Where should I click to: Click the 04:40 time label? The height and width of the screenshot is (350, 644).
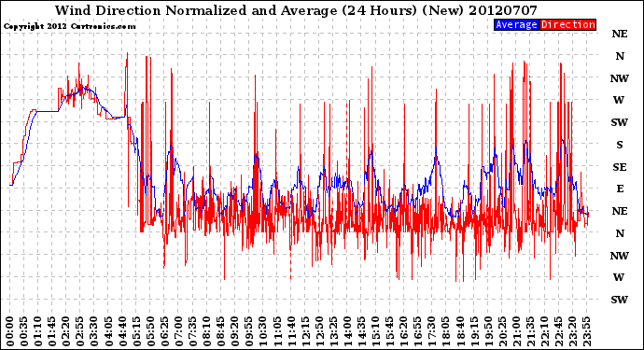122,331
